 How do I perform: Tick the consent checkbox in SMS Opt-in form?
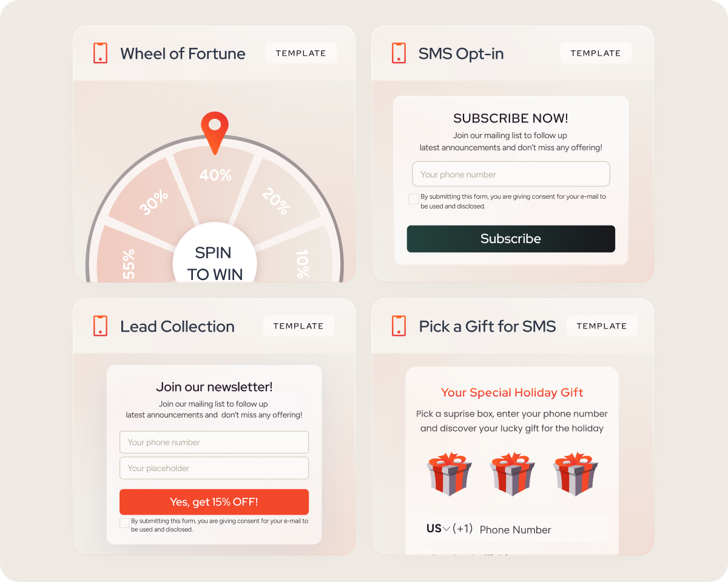413,199
